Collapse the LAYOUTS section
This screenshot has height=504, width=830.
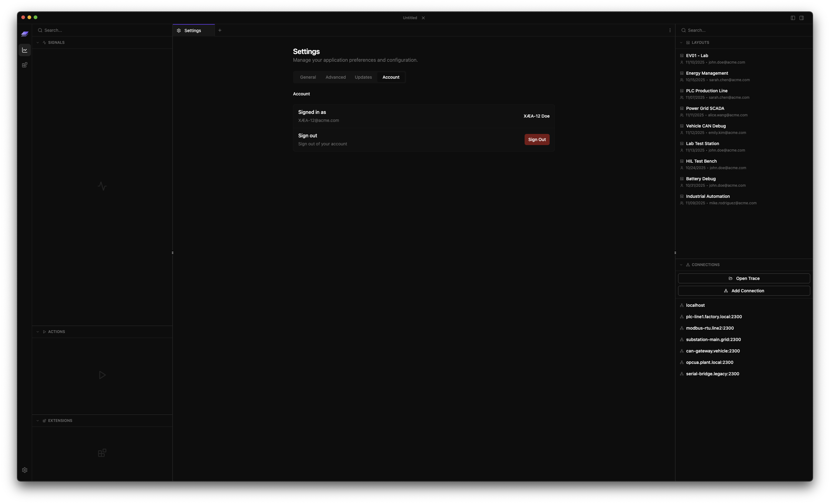click(x=681, y=42)
